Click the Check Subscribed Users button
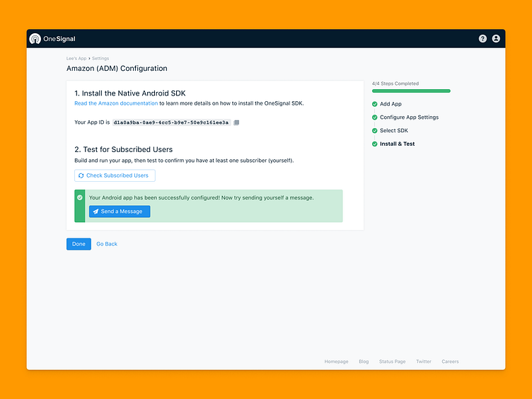 pos(115,175)
